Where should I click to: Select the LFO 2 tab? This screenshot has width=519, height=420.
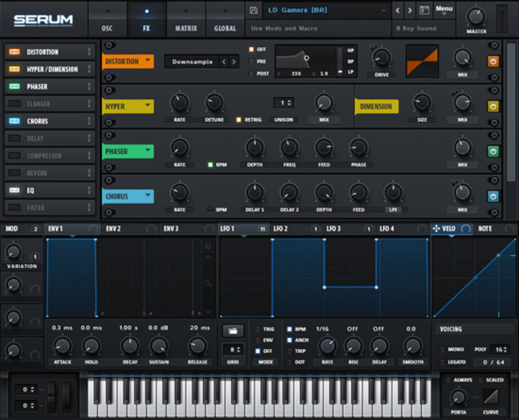click(x=296, y=229)
